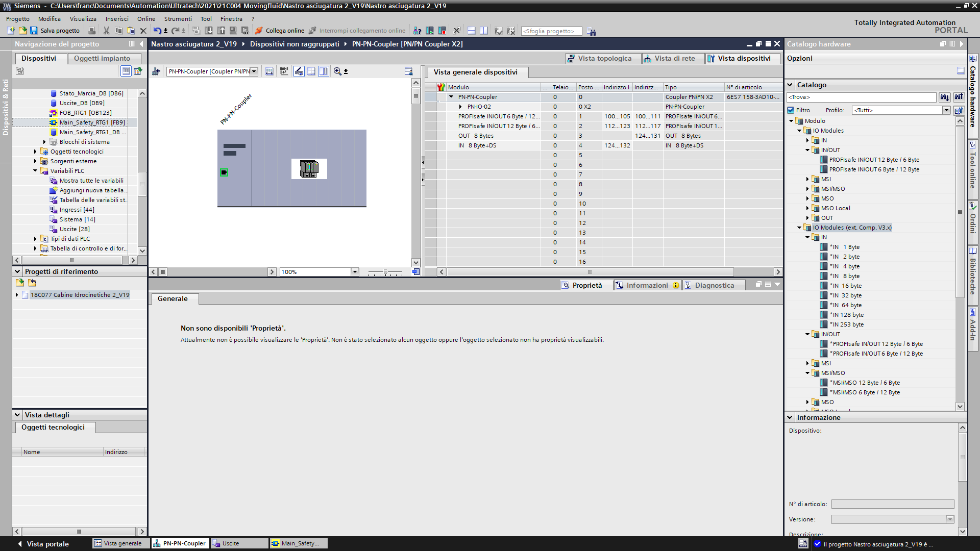Click the open project folder icon
980x551 pixels.
coord(22,31)
